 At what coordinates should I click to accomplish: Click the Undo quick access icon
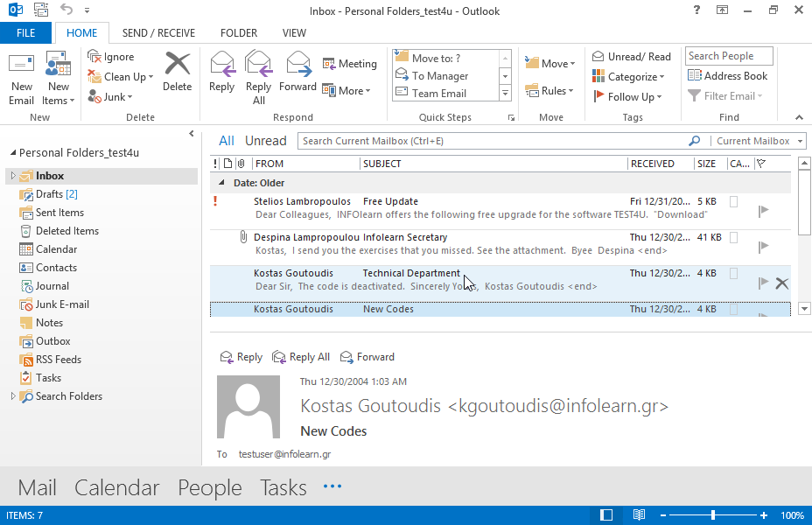pyautogui.click(x=66, y=10)
